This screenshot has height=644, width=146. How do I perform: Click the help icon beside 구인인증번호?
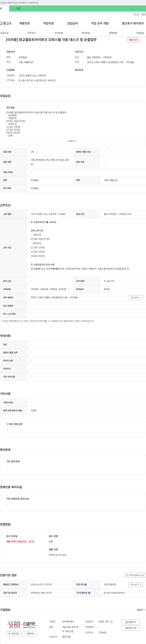89,593
